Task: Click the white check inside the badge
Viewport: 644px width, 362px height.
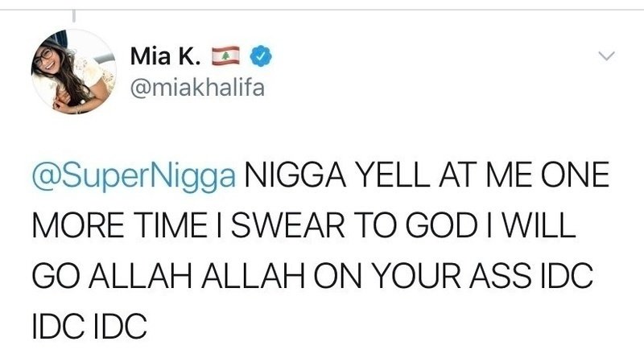Action: (261, 56)
